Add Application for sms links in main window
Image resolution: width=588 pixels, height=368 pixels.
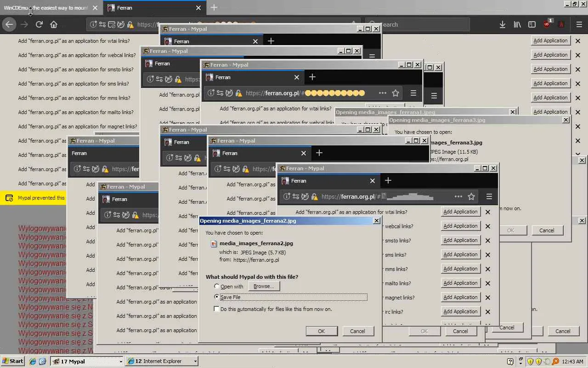(550, 83)
